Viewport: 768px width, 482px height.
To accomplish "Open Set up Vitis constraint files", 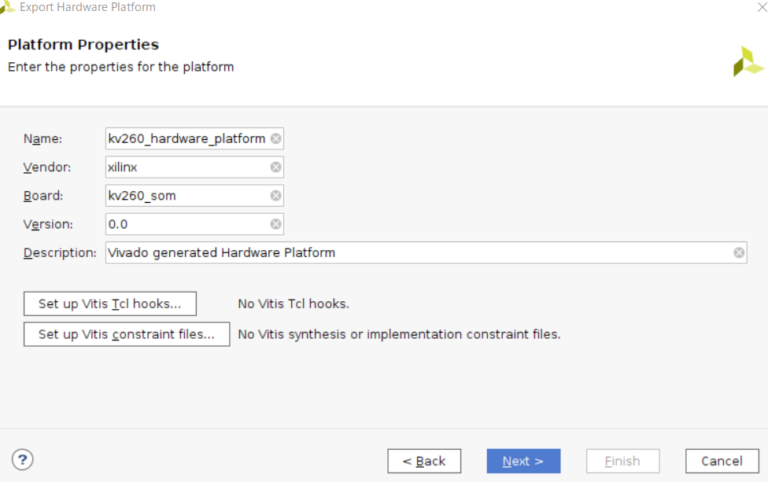I will [x=126, y=334].
